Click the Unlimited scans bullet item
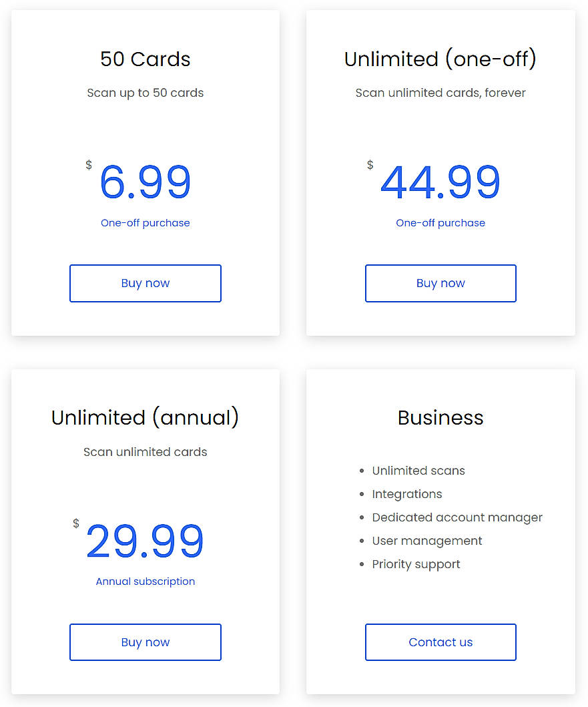 (x=418, y=471)
